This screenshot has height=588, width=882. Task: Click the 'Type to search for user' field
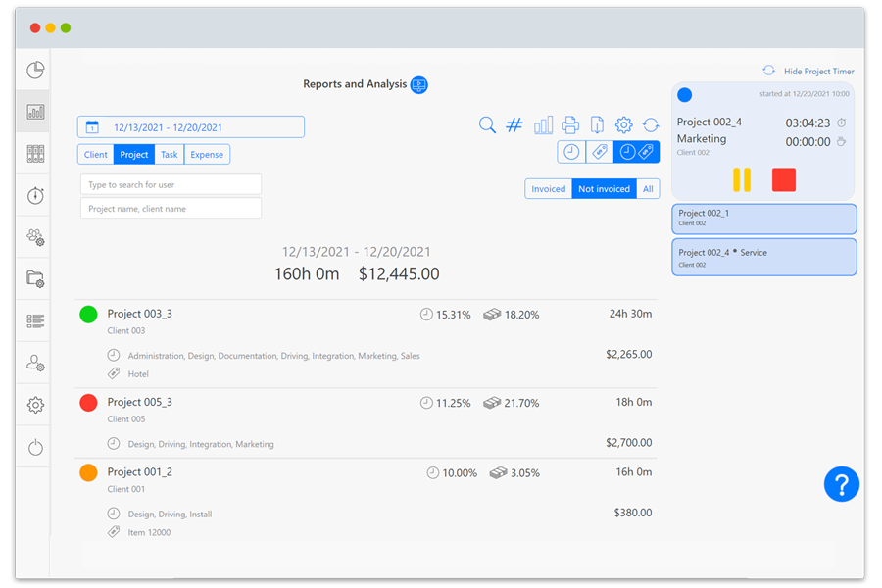coord(171,185)
